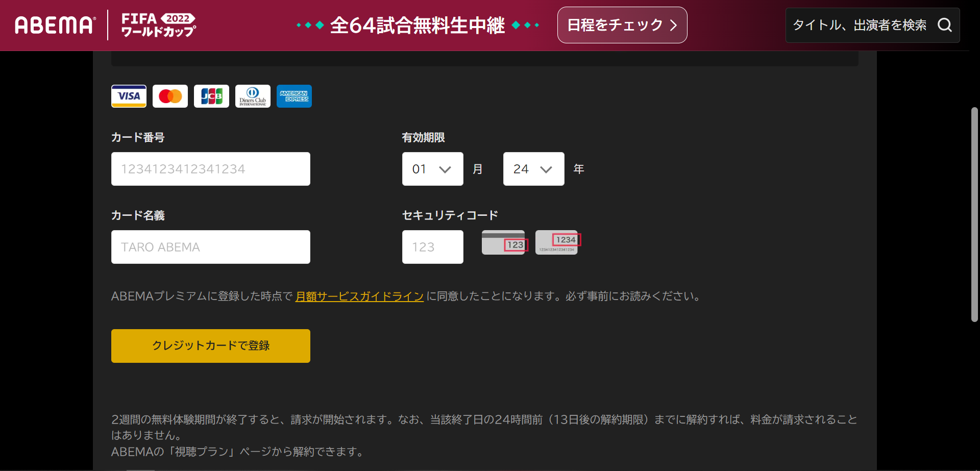
Task: Click the Diners Club card icon
Action: coord(253,96)
